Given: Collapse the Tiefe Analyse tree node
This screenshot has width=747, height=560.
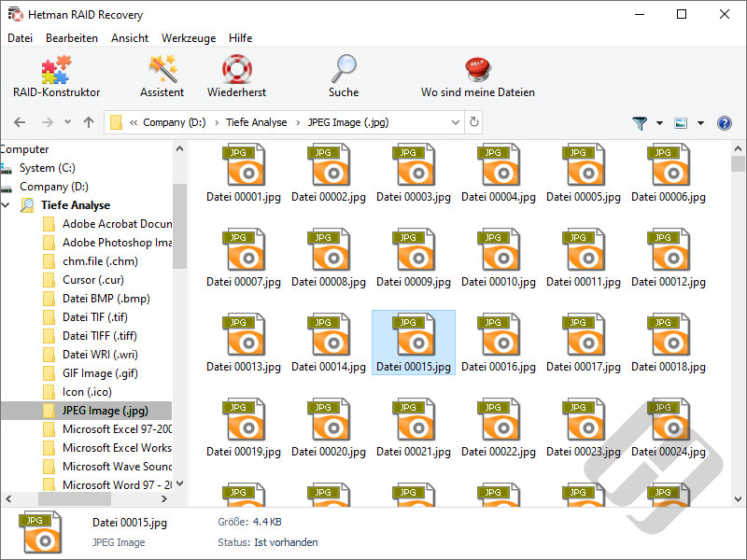Looking at the screenshot, I should (x=7, y=205).
